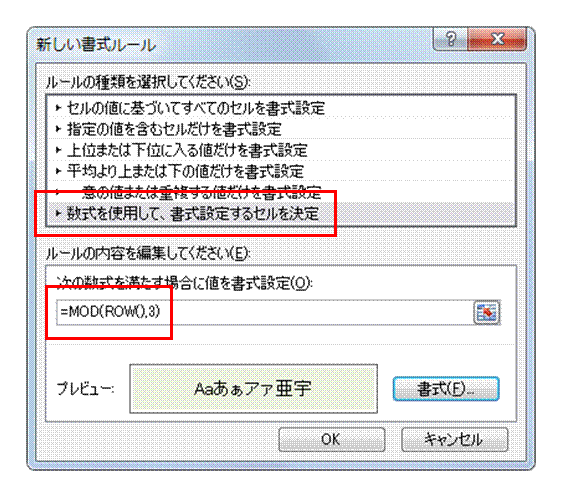The height and width of the screenshot is (498, 567).
Task: Choose 上位または下位に入る値だけを書式設定 rule
Action: (x=281, y=150)
